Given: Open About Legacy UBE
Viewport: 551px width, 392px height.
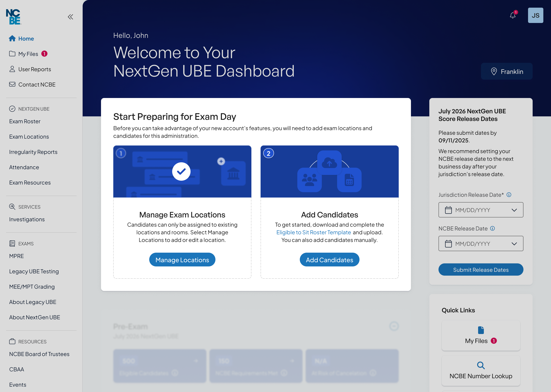Looking at the screenshot, I should [x=33, y=302].
